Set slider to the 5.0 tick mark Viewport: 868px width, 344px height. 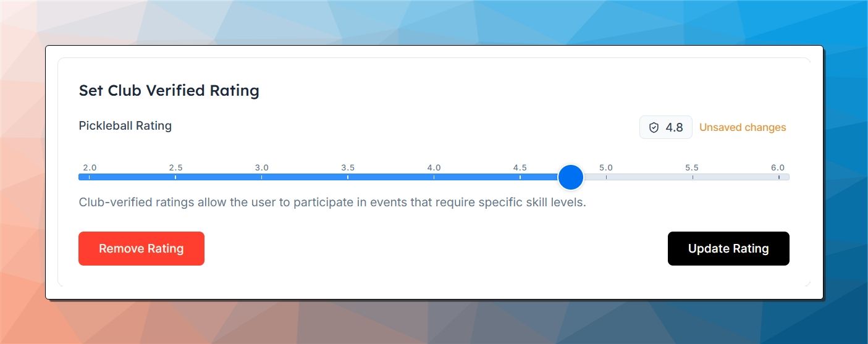[606, 177]
